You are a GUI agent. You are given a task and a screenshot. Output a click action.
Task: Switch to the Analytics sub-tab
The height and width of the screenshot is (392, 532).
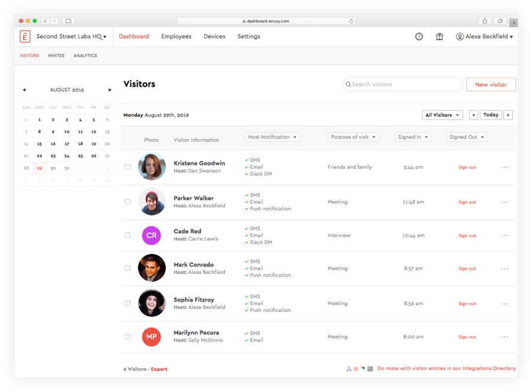tap(85, 56)
